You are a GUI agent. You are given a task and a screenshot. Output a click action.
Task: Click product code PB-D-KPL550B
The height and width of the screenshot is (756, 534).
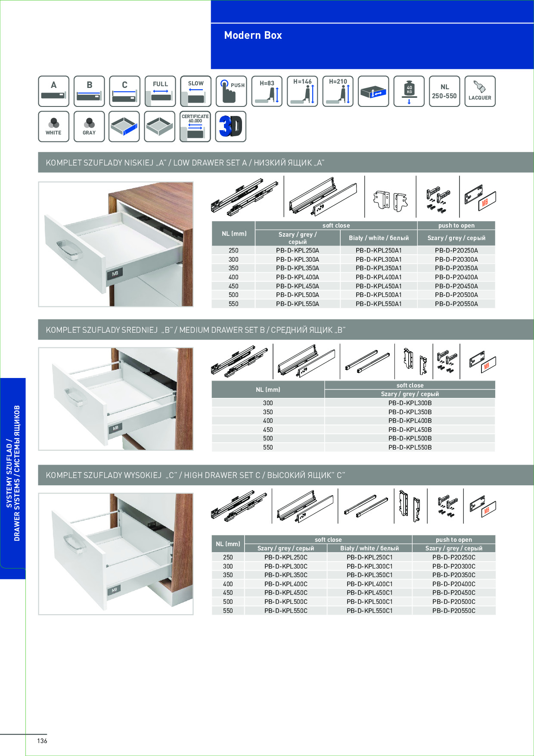coord(410,447)
